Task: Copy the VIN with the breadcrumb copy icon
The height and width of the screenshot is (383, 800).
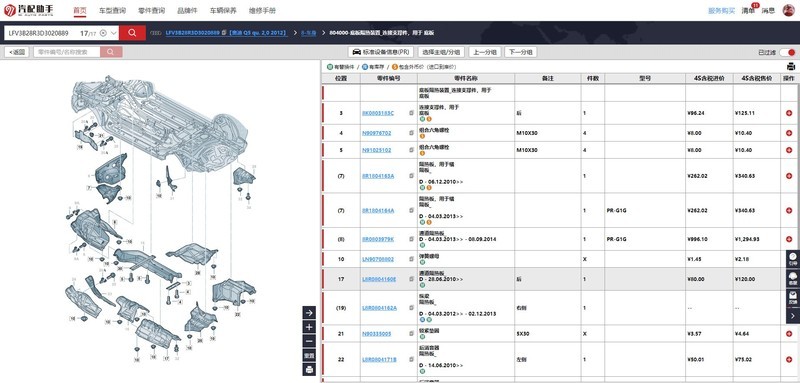Action: 224,33
